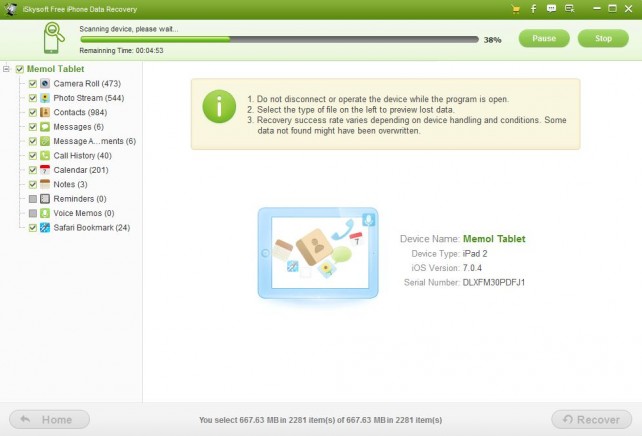The image size is (642, 436).
Task: Select the Safari Bookmark (24) tree label
Action: (92, 228)
